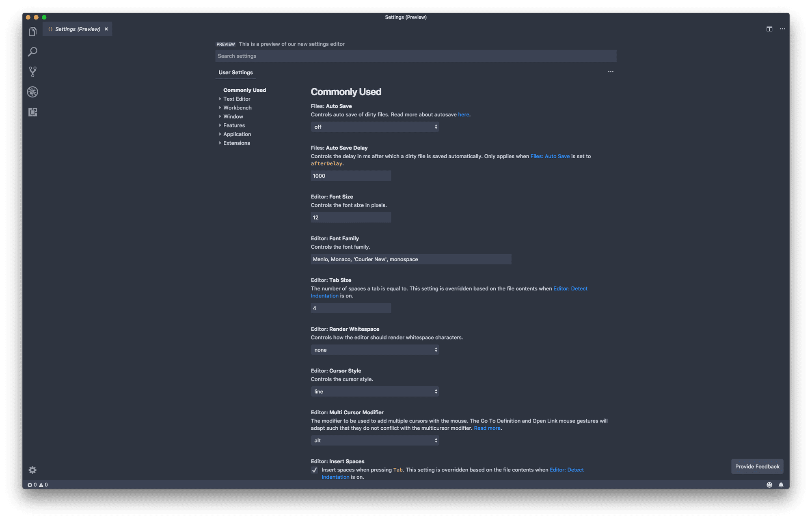Click the feedback smiley icon
This screenshot has height=521, width=812.
769,484
